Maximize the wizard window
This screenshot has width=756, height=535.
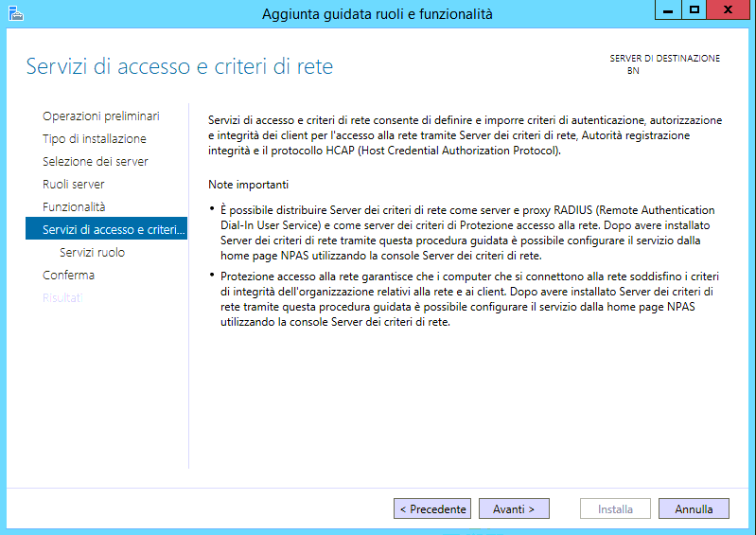point(694,10)
